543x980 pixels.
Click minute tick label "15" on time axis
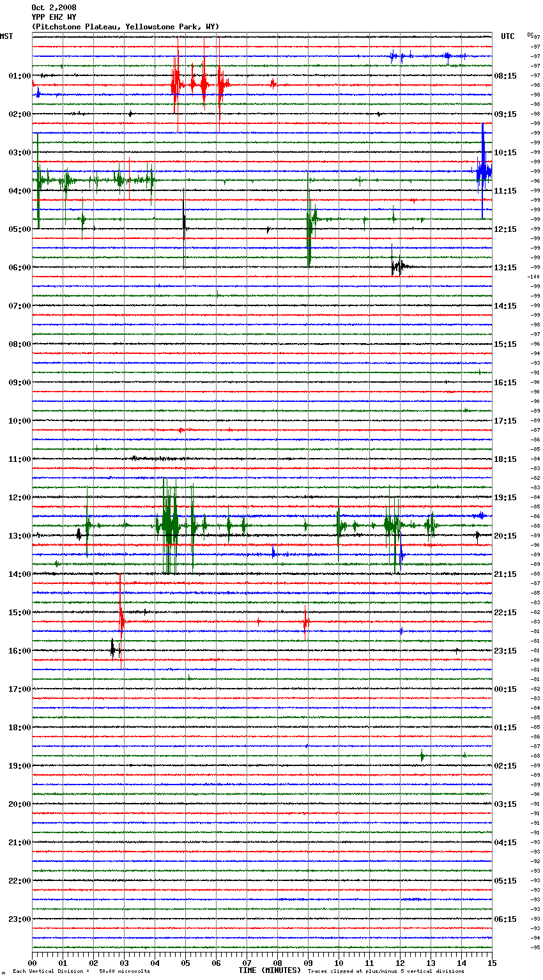(x=492, y=962)
